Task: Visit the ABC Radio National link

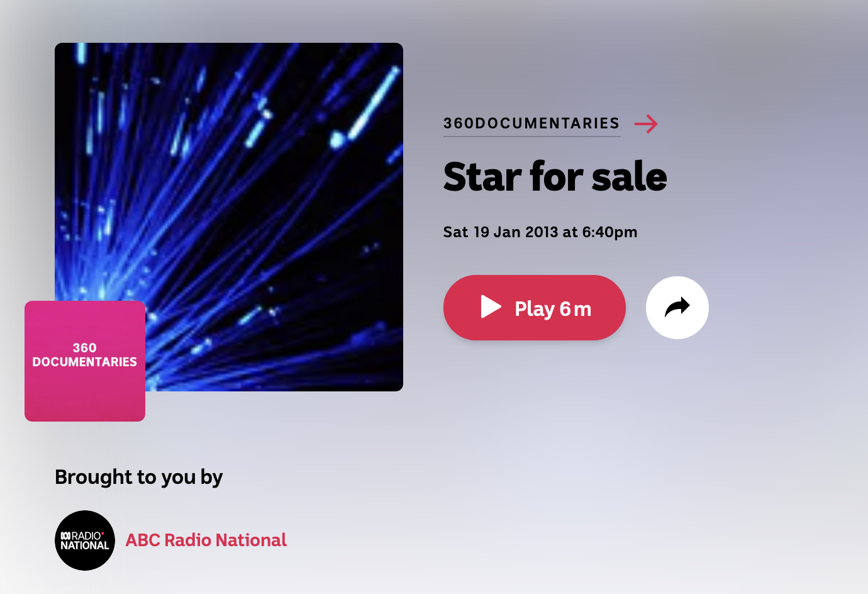Action: (x=206, y=541)
